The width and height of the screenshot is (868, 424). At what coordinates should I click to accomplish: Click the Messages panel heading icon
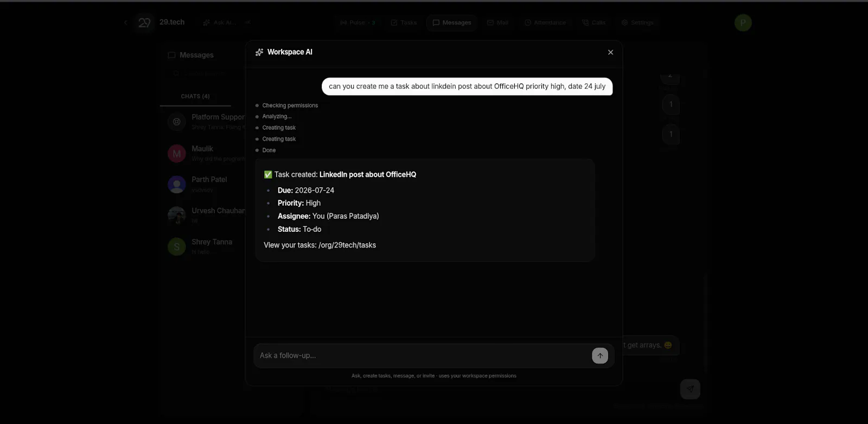point(171,55)
